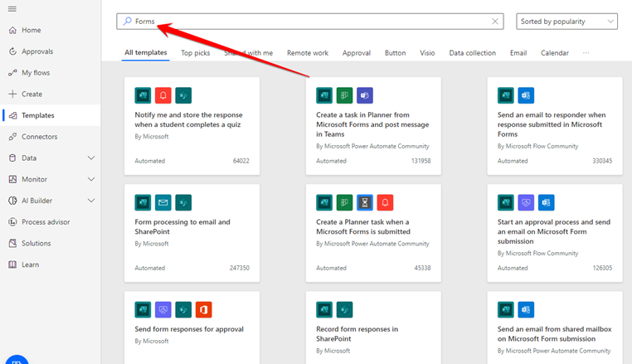Open My flows label in sidebar
The image size is (632, 364).
pyautogui.click(x=36, y=73)
